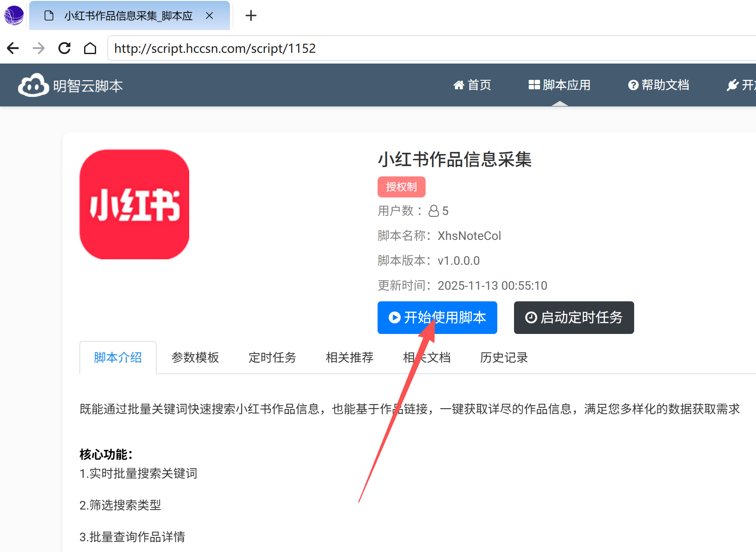
Task: Go to the browser home page
Action: (x=90, y=48)
